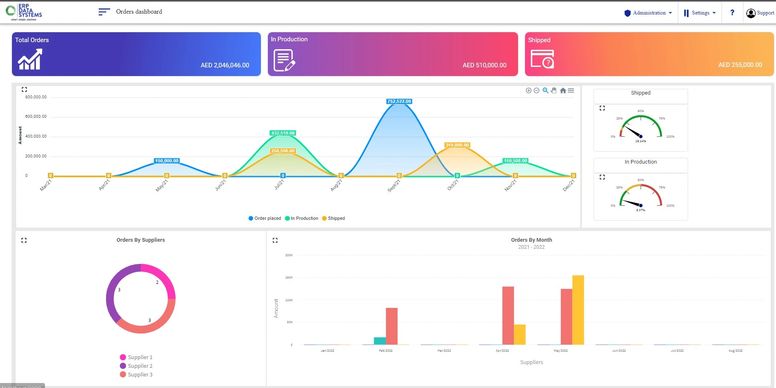Click the Orders dashboard page title
This screenshot has width=776, height=388.
click(139, 12)
